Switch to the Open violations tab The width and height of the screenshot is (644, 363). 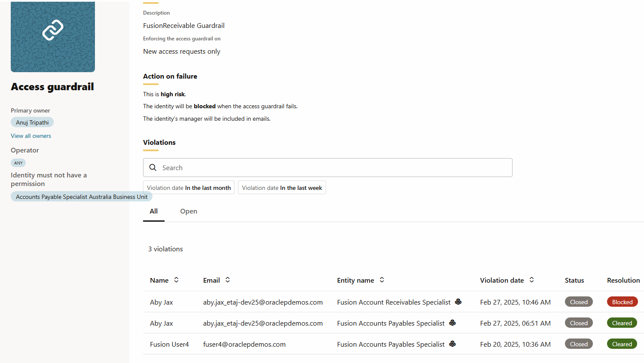pyautogui.click(x=189, y=211)
